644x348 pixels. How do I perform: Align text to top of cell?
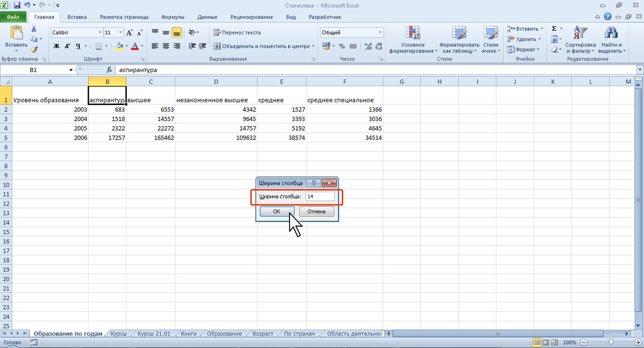155,33
